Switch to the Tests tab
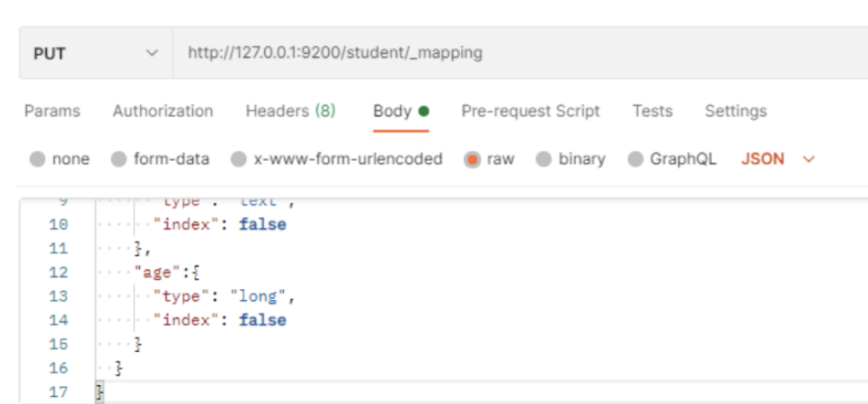 (651, 111)
